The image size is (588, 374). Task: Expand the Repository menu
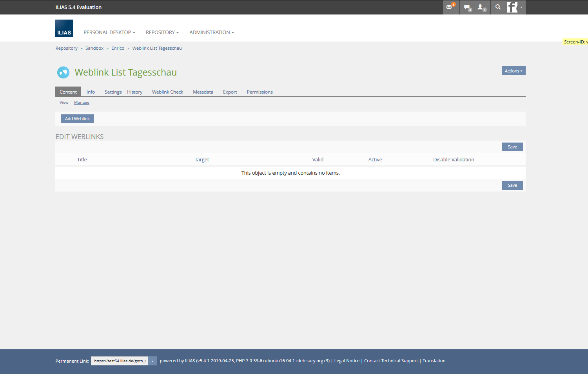162,33
